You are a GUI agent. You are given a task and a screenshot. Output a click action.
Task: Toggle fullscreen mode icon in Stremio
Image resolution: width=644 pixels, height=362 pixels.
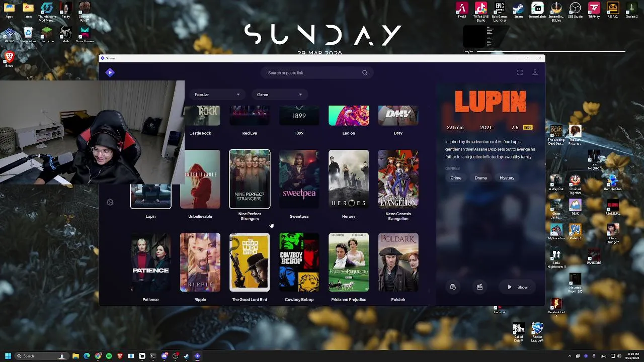520,73
